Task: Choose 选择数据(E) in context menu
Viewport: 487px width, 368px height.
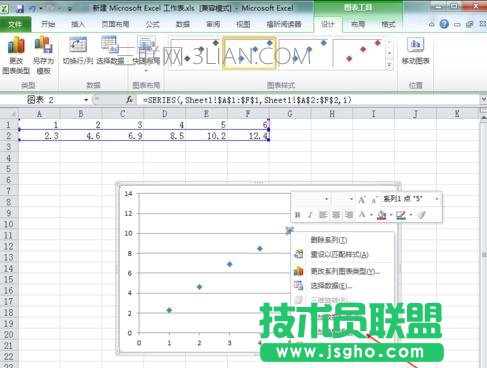Action: pyautogui.click(x=342, y=286)
